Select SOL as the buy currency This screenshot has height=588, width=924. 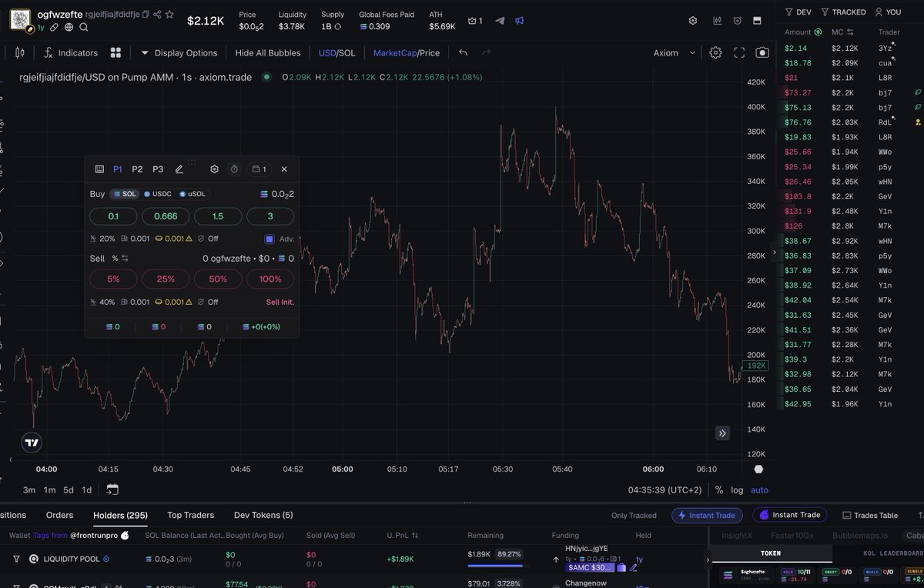tap(124, 194)
